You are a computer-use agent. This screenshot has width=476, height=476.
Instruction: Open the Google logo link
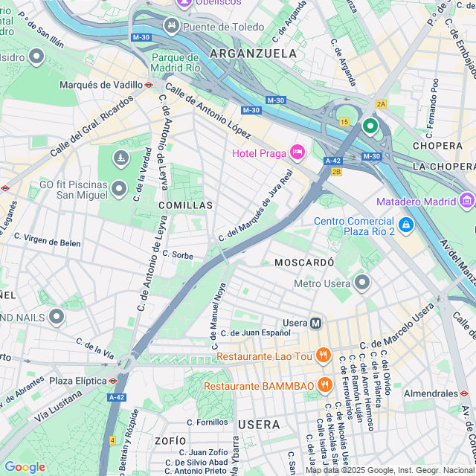pos(25,467)
